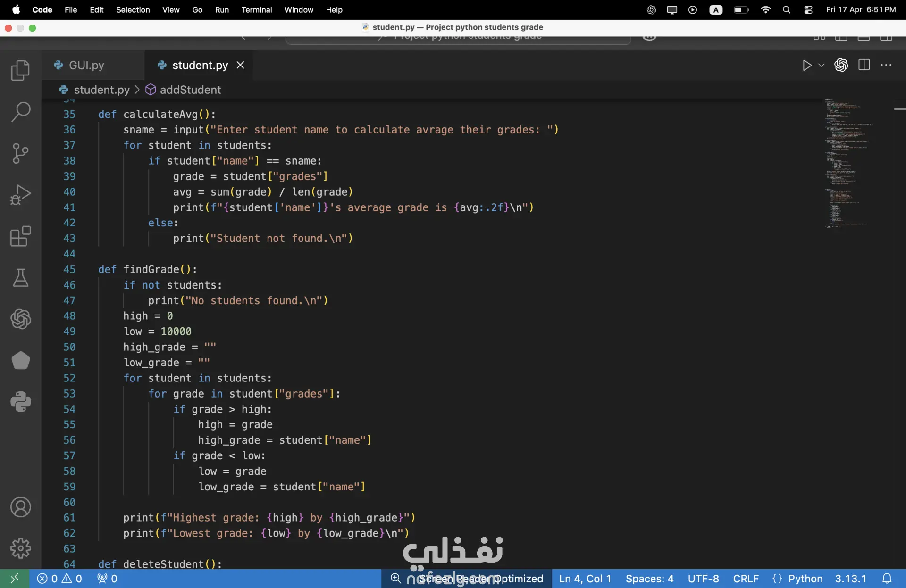Open the remote window indicator
The width and height of the screenshot is (906, 588).
pyautogui.click(x=15, y=578)
